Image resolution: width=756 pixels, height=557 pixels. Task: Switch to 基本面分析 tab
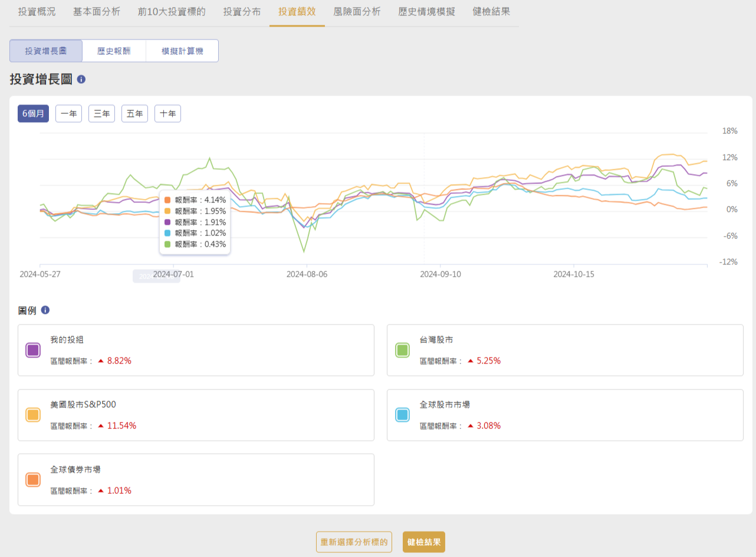pos(97,12)
